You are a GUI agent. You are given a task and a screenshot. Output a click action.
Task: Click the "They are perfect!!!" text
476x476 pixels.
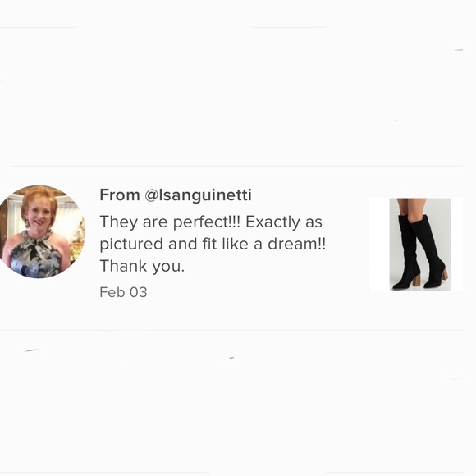[x=170, y=222]
